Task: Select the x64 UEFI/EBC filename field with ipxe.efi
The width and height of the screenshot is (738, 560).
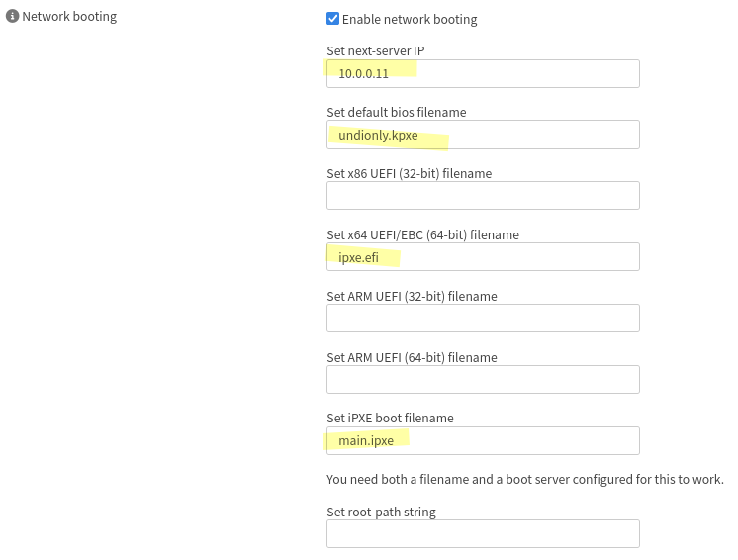Action: coord(483,257)
